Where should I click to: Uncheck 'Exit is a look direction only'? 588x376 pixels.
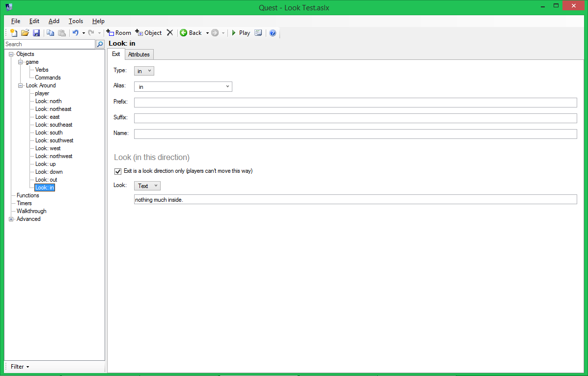click(118, 171)
